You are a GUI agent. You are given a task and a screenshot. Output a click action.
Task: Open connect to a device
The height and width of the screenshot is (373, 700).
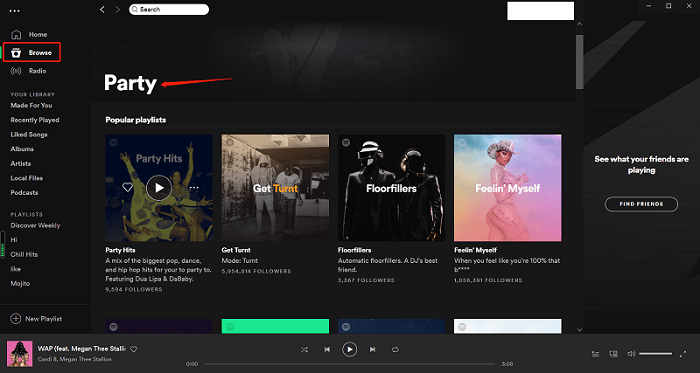613,354
